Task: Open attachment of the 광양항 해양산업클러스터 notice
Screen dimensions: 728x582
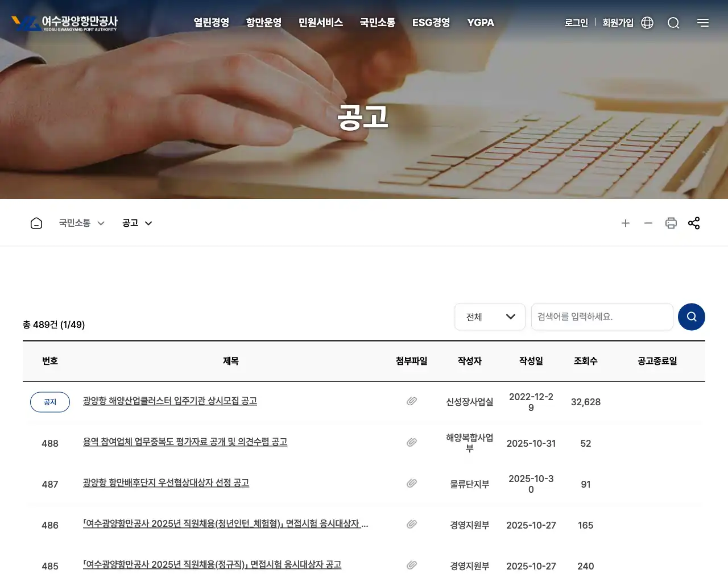Action: (x=411, y=401)
